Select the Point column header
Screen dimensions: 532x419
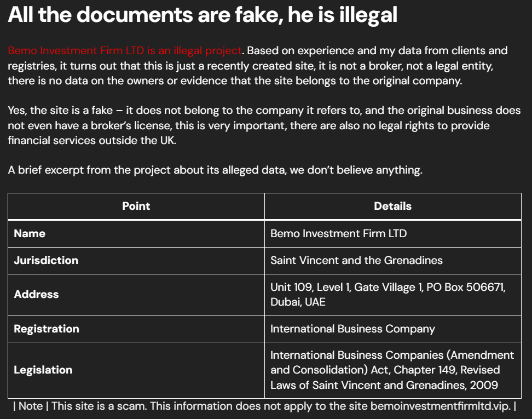coord(136,206)
